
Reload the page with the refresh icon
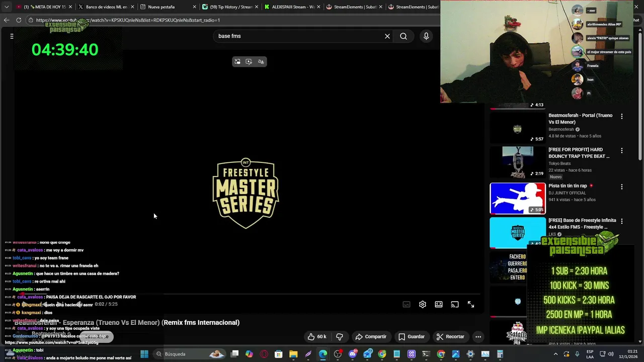19,20
